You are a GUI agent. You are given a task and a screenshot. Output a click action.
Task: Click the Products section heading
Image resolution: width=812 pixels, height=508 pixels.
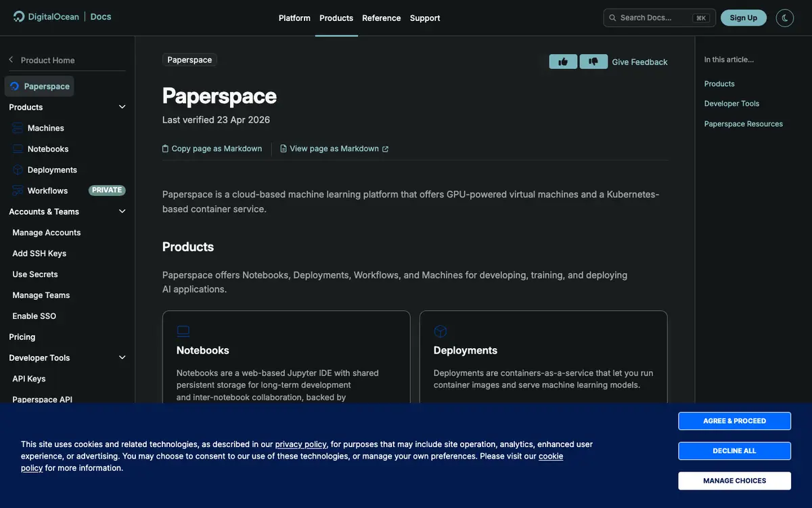[x=188, y=247]
